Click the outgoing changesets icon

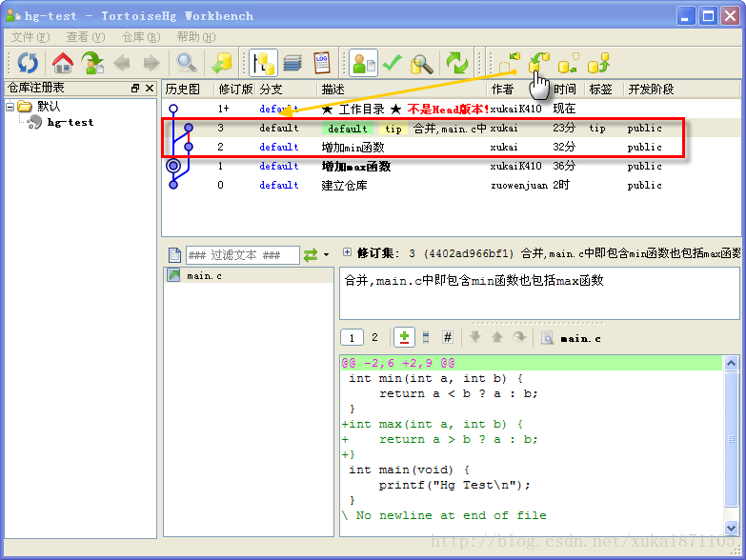pos(568,63)
